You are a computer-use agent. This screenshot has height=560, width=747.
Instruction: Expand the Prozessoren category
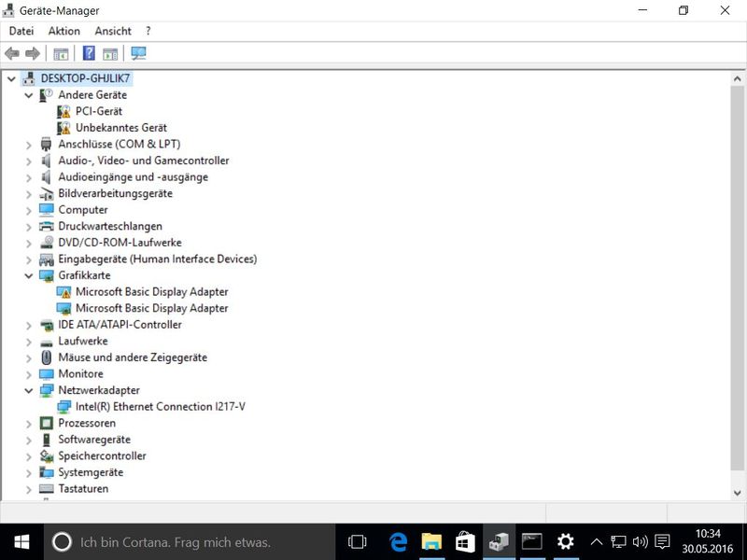(x=29, y=424)
